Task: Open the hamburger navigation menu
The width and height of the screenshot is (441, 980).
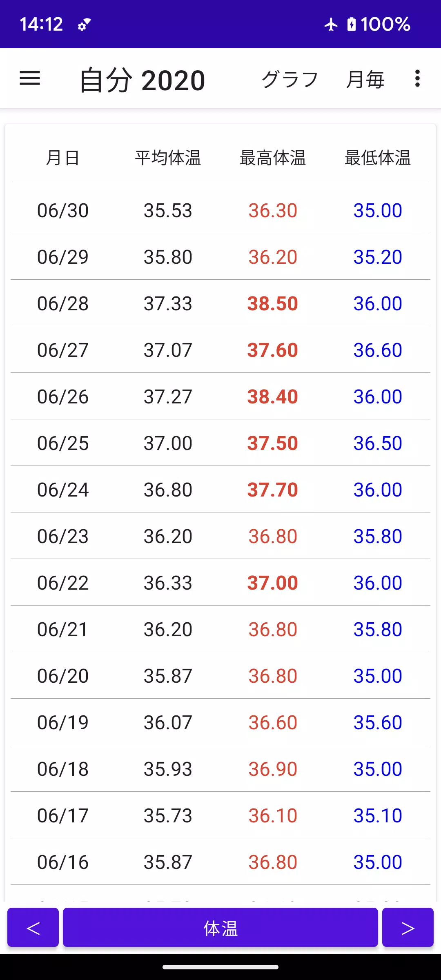Action: (30, 78)
